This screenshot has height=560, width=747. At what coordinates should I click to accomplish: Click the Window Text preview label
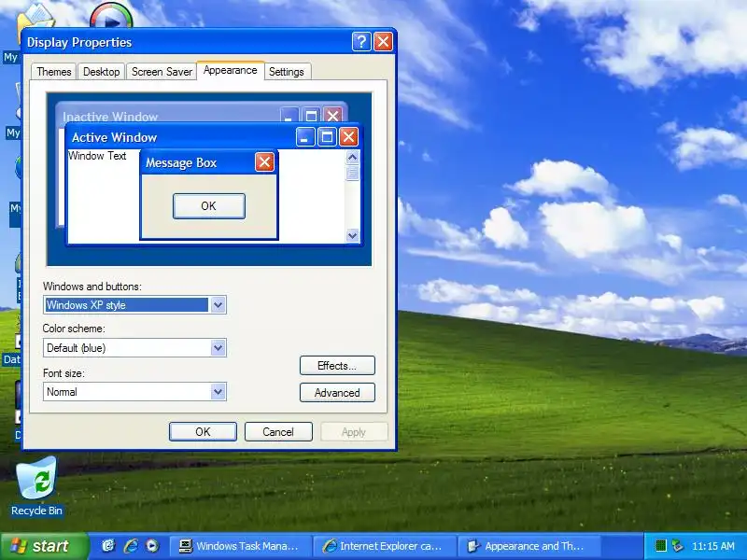click(97, 156)
